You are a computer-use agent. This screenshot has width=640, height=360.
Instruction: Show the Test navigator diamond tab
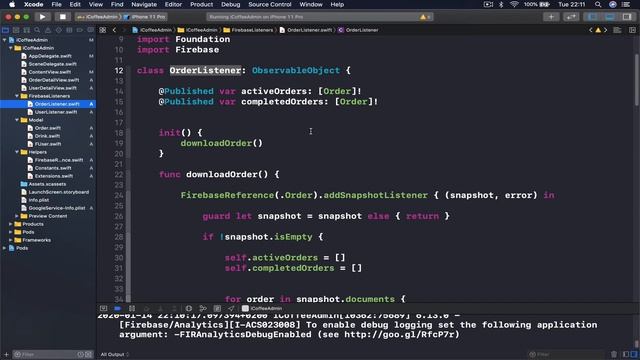click(x=59, y=30)
